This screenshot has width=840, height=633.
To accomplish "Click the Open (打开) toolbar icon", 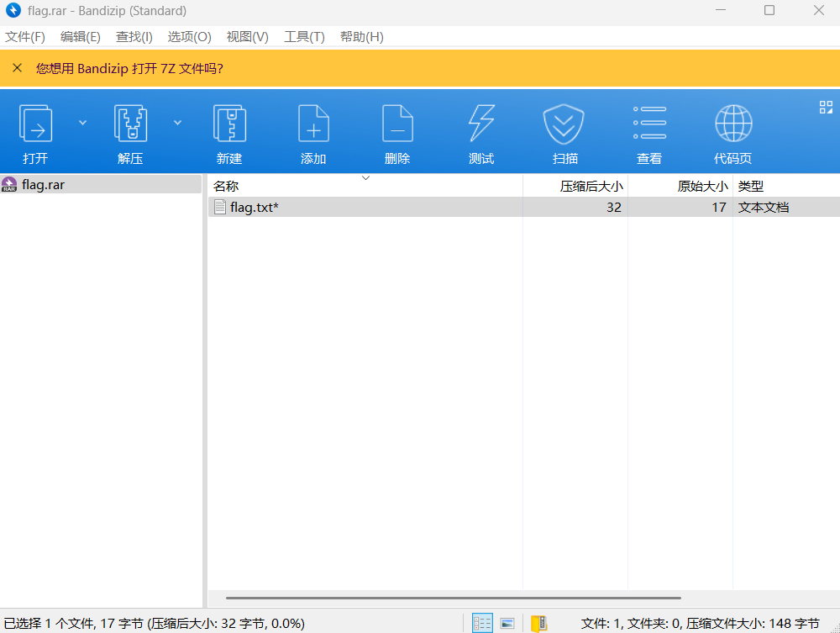I will [x=35, y=124].
